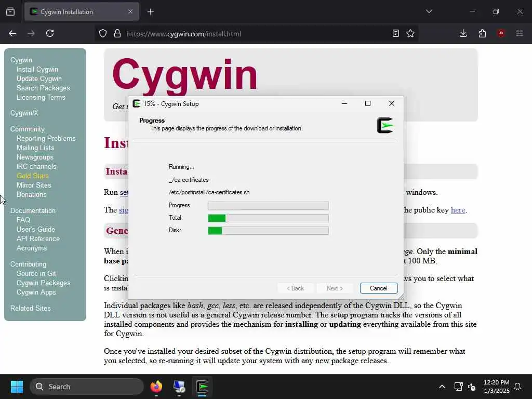Viewport: 532px width, 399px height.
Task: Open the Acronyms link
Action: tap(32, 248)
